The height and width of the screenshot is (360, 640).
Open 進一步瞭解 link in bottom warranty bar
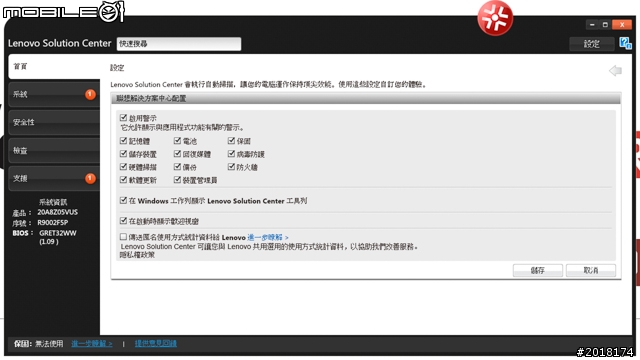click(x=92, y=344)
